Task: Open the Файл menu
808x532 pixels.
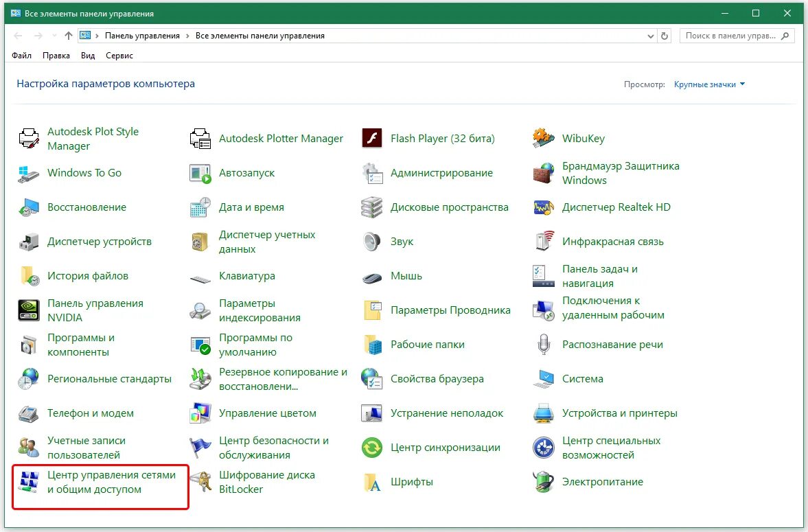Action: (x=22, y=56)
